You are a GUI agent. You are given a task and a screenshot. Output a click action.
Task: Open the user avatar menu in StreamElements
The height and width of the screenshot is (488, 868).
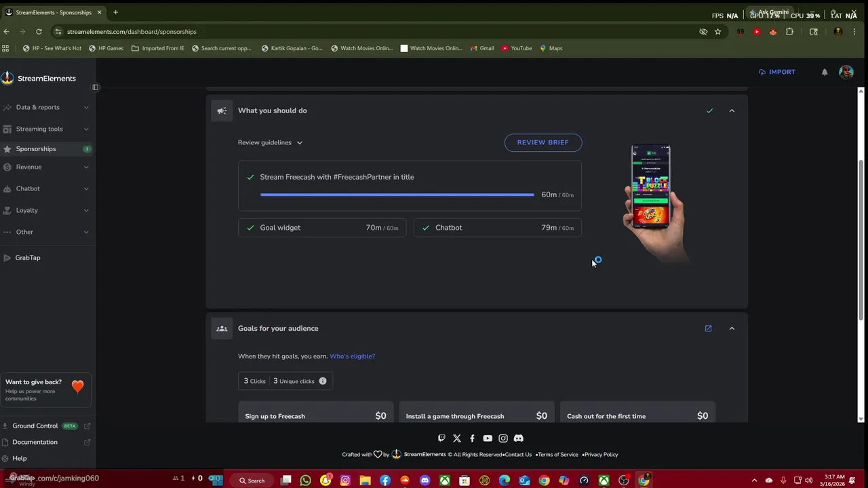pos(846,72)
